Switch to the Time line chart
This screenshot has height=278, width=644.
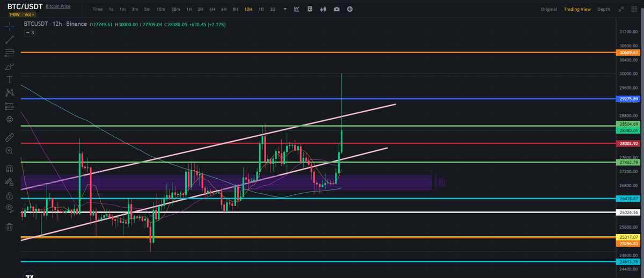(x=97, y=9)
